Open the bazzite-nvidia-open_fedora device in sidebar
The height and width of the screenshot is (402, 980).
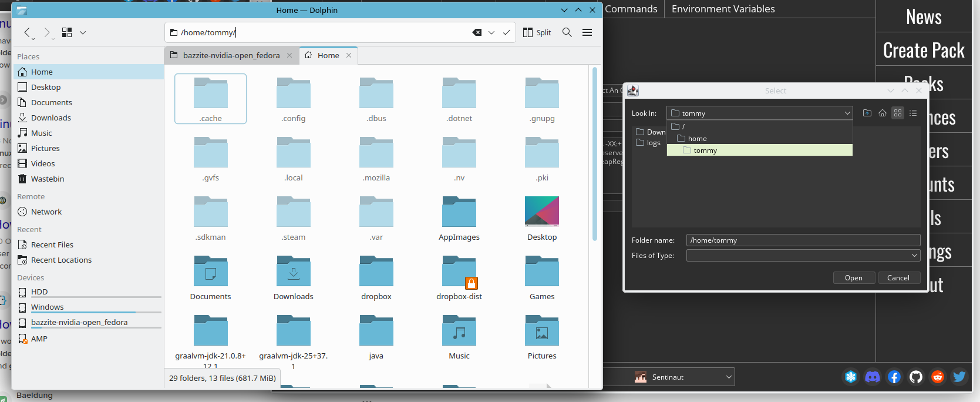coord(88,323)
